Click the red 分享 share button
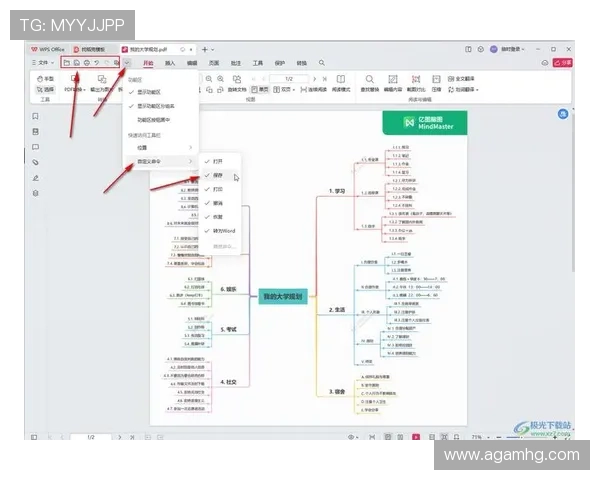This screenshot has width=600, height=480. (564, 63)
